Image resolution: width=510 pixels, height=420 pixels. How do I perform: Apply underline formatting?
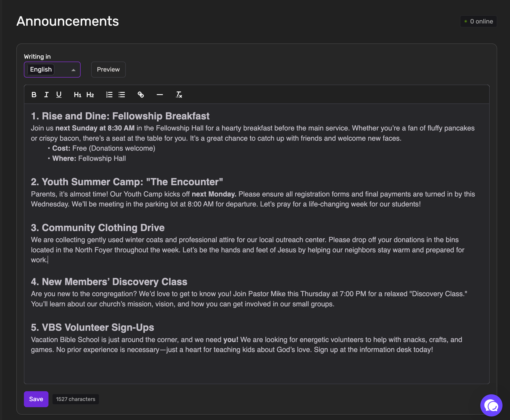click(x=59, y=95)
